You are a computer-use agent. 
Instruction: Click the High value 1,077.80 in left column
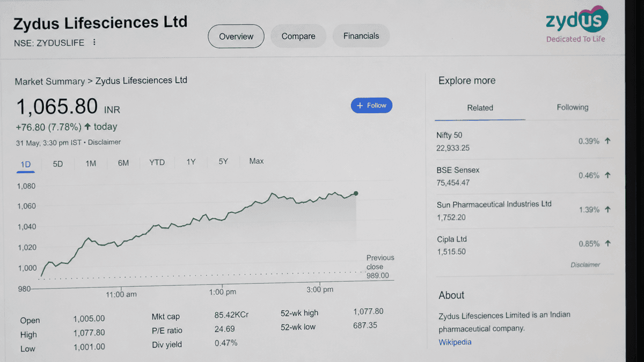click(x=89, y=333)
